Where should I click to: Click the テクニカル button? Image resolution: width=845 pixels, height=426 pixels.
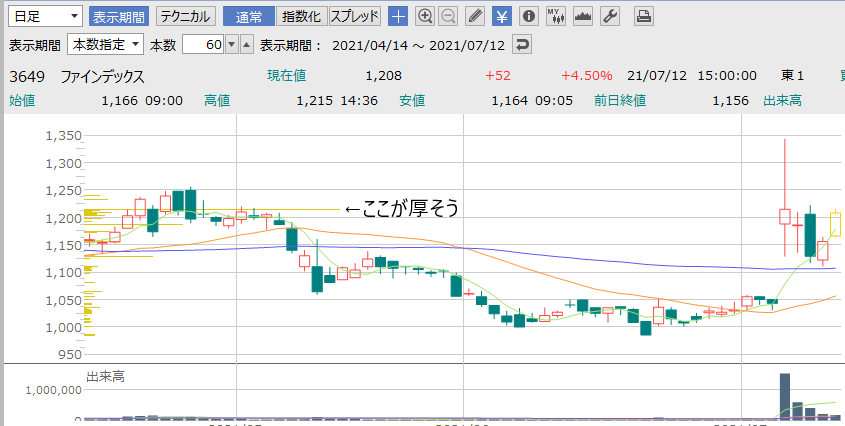pyautogui.click(x=186, y=16)
